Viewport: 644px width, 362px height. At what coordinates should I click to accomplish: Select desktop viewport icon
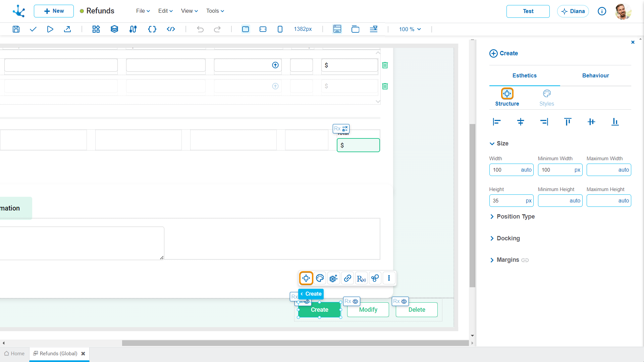(246, 29)
